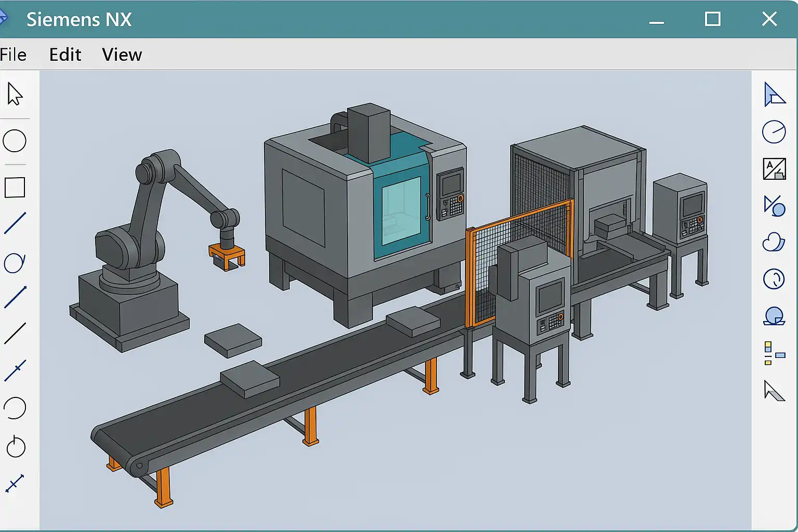Click the blue triangle sketch icon
The image size is (798, 532).
(x=774, y=95)
